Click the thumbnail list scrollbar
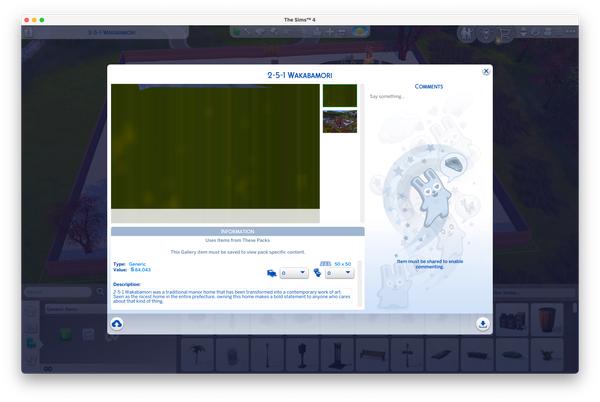The height and width of the screenshot is (402, 600). click(x=362, y=153)
